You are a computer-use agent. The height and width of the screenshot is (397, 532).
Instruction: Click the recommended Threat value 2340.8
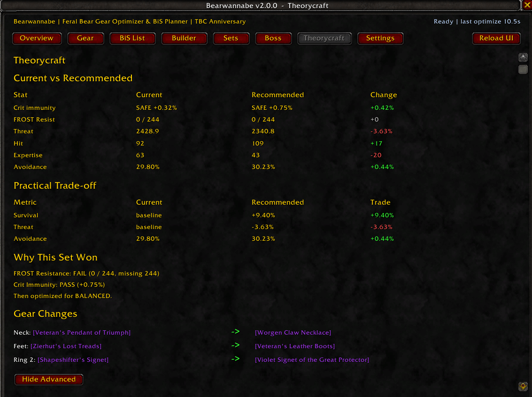[263, 131]
